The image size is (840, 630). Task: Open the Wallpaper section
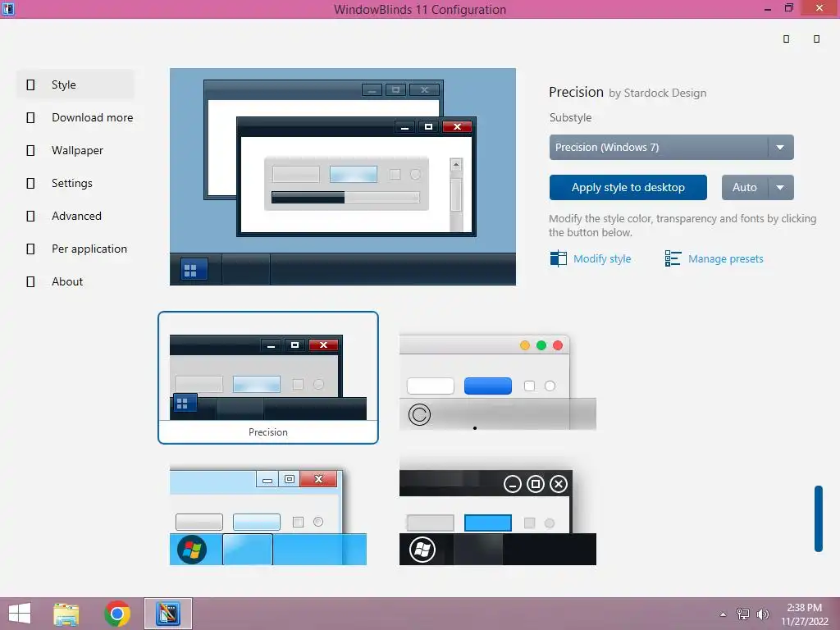pyautogui.click(x=77, y=151)
